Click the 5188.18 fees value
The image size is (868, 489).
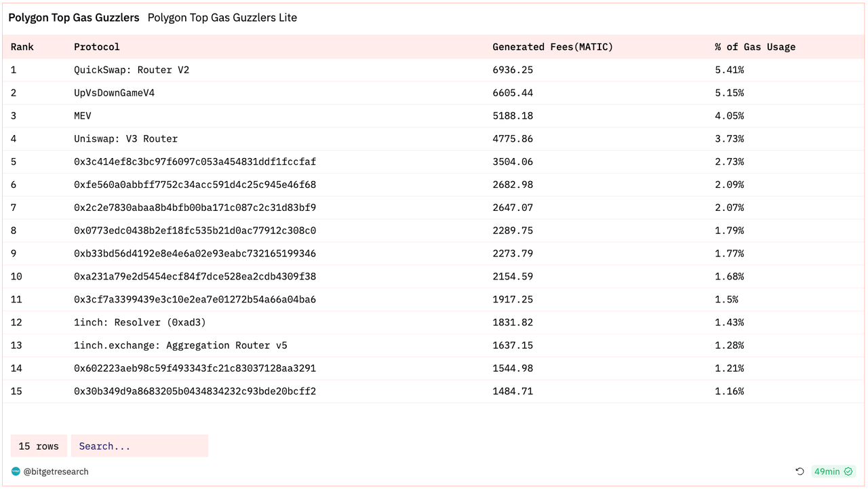click(513, 116)
